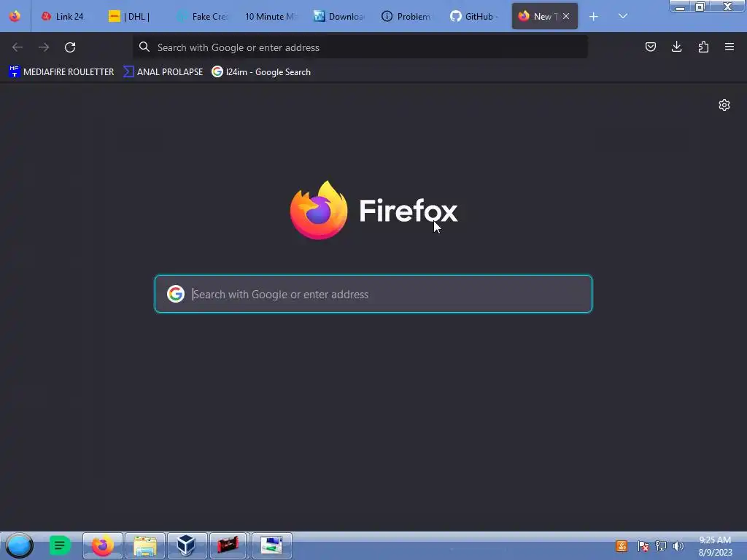This screenshot has height=560, width=747.
Task: Open the Downloads panel
Action: [x=676, y=47]
